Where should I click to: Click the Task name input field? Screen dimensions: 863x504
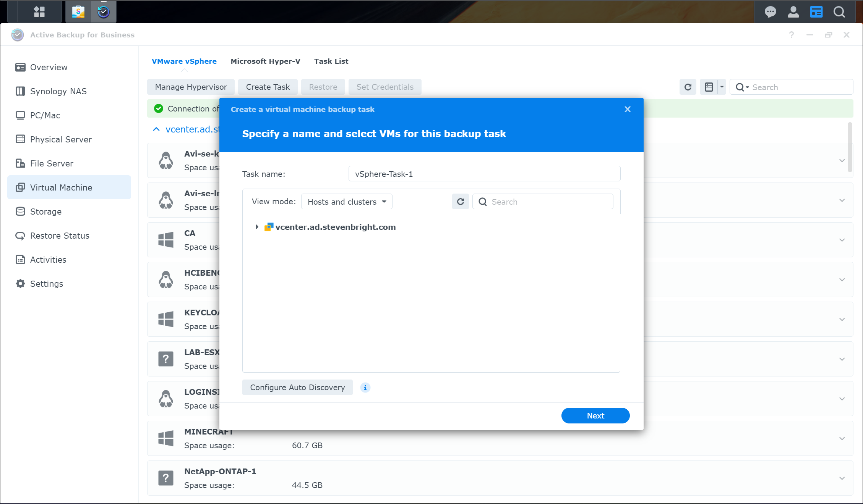484,174
